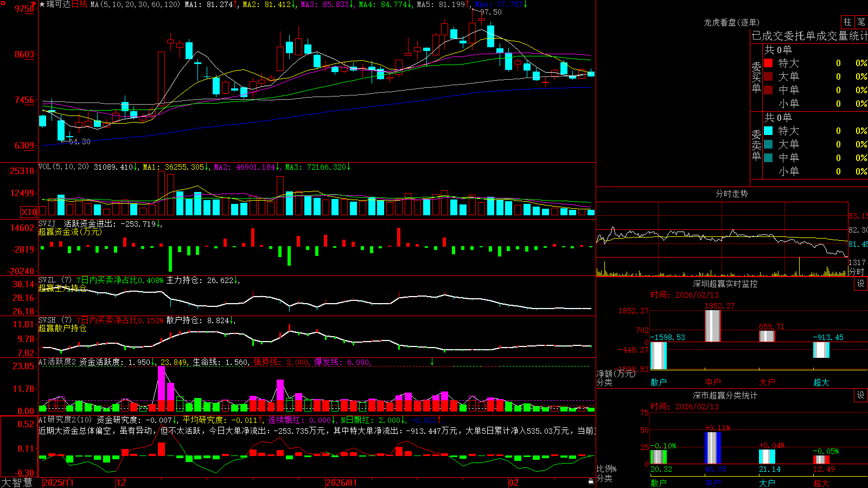This screenshot has height=488, width=868.
Task: Click the X10 volume scale icon
Action: (29, 212)
